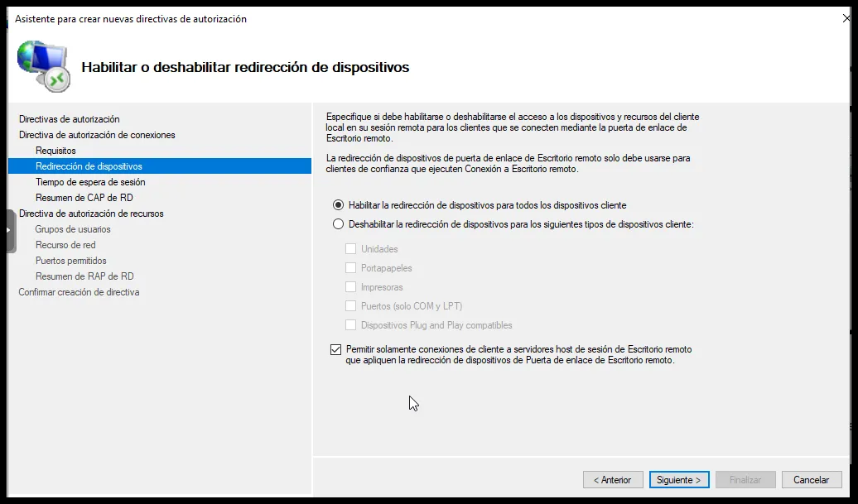Click the Remote Desktop gateway wizard icon
Viewport: 858px width, 504px height.
[x=44, y=66]
